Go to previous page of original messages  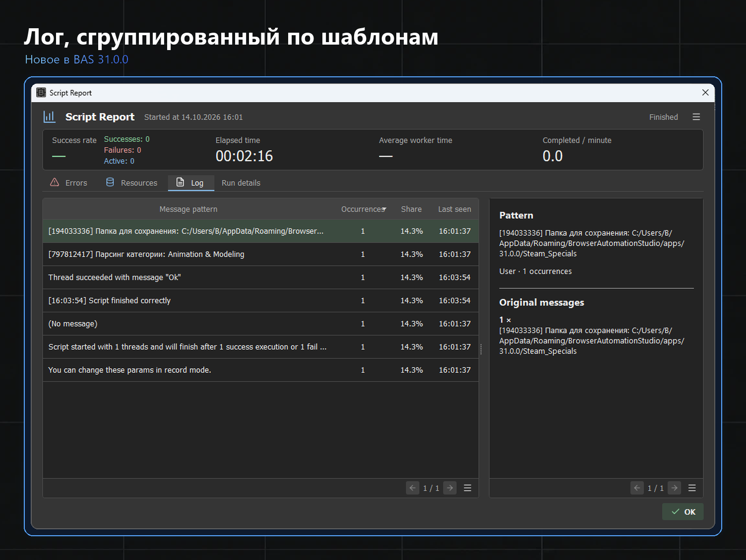(x=637, y=488)
